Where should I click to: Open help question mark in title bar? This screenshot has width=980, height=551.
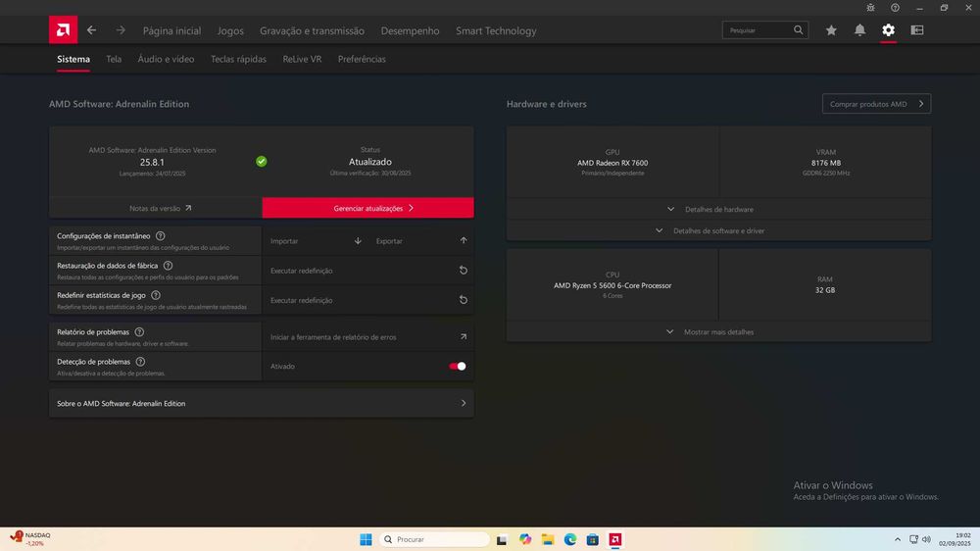point(895,8)
